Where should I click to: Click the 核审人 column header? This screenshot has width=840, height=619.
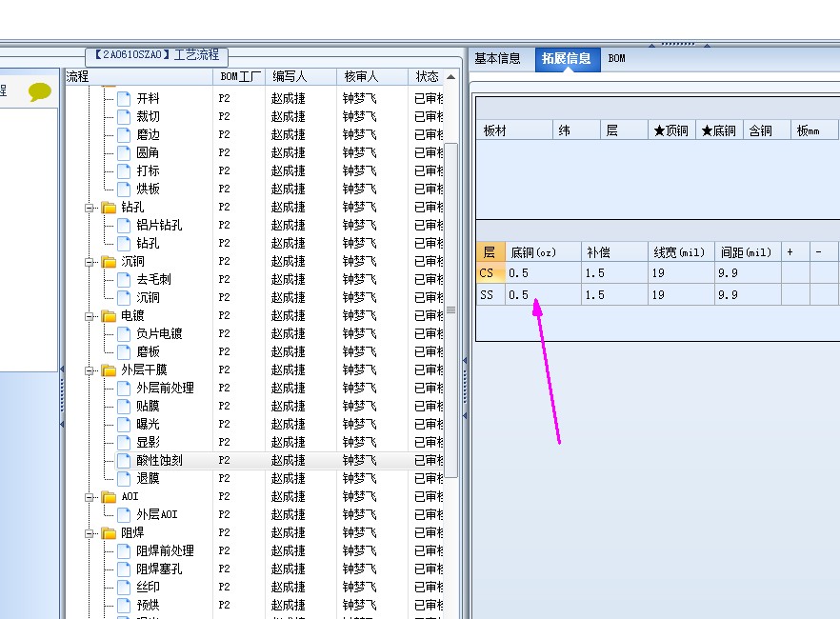[x=372, y=76]
